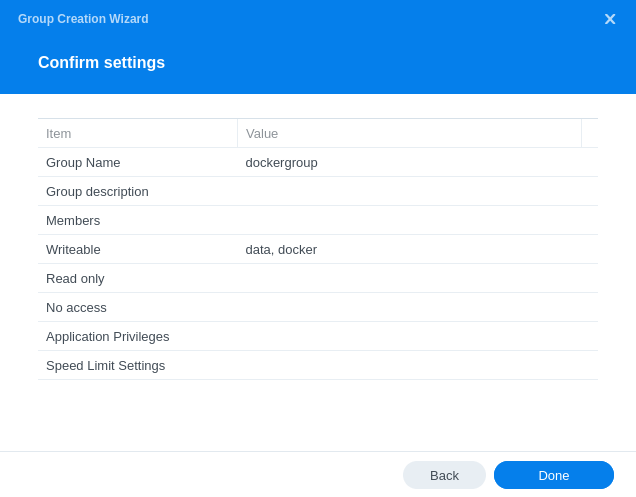636x497 pixels.
Task: Select the Members row
Action: click(x=318, y=221)
